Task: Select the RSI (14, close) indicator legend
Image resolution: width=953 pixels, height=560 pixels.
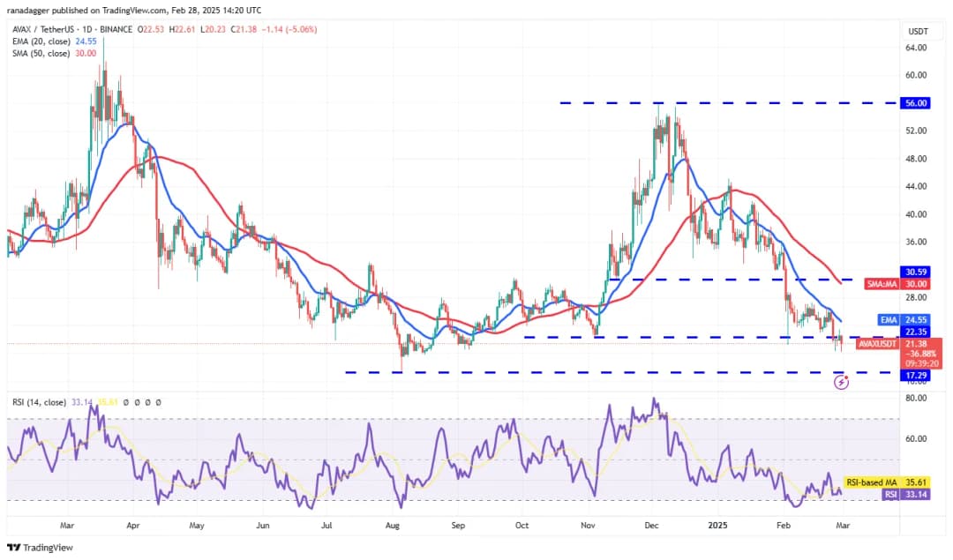Action: point(39,402)
